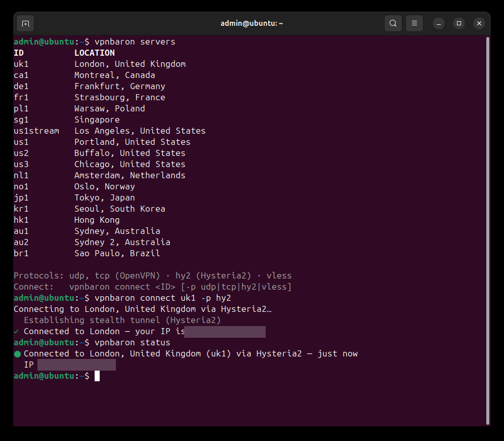The image size is (504, 441).
Task: Click the green checkmark before Connected
Action: (x=16, y=331)
